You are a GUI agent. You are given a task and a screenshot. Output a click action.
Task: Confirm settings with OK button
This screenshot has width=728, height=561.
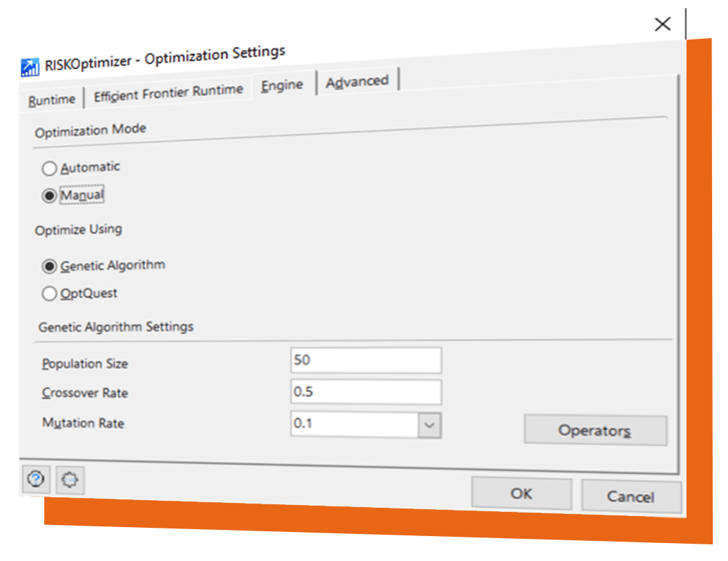pos(521,493)
